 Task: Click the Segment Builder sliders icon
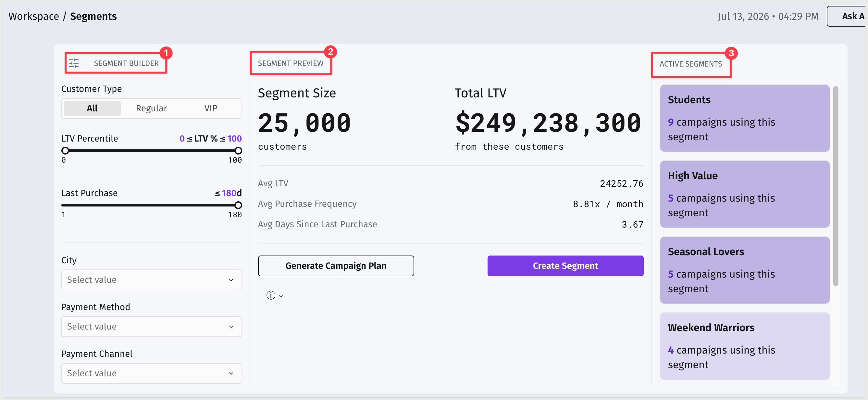point(74,63)
